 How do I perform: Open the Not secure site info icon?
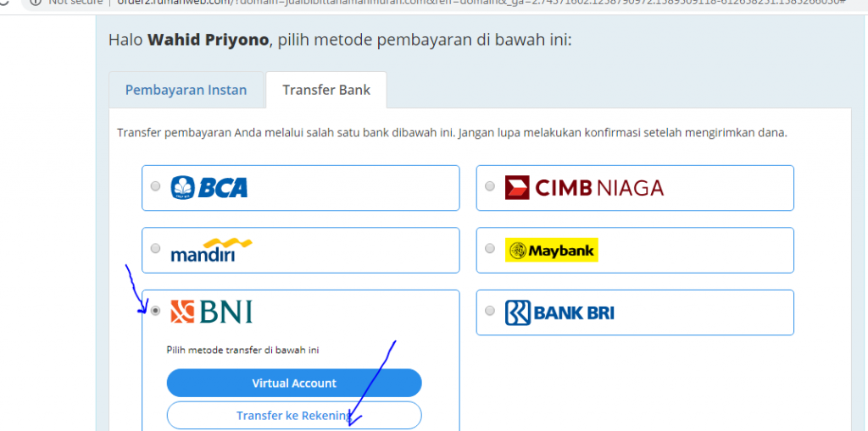(x=36, y=3)
